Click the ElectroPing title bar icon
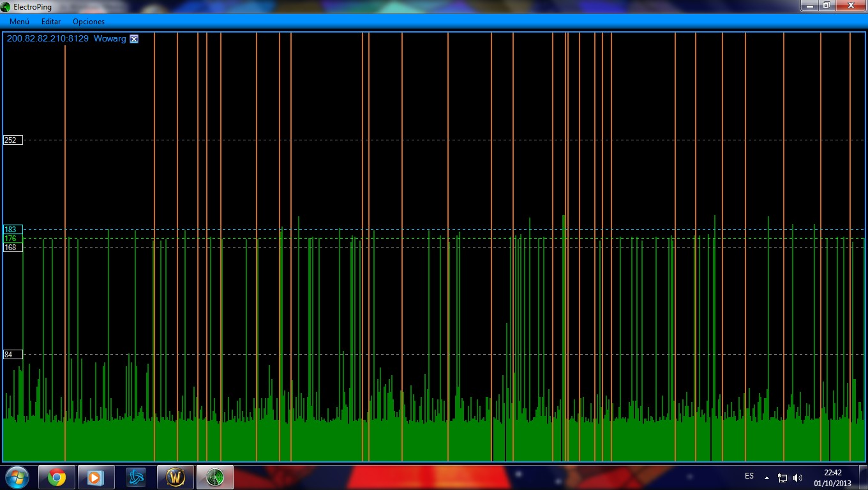This screenshot has height=490, width=868. 6,6
